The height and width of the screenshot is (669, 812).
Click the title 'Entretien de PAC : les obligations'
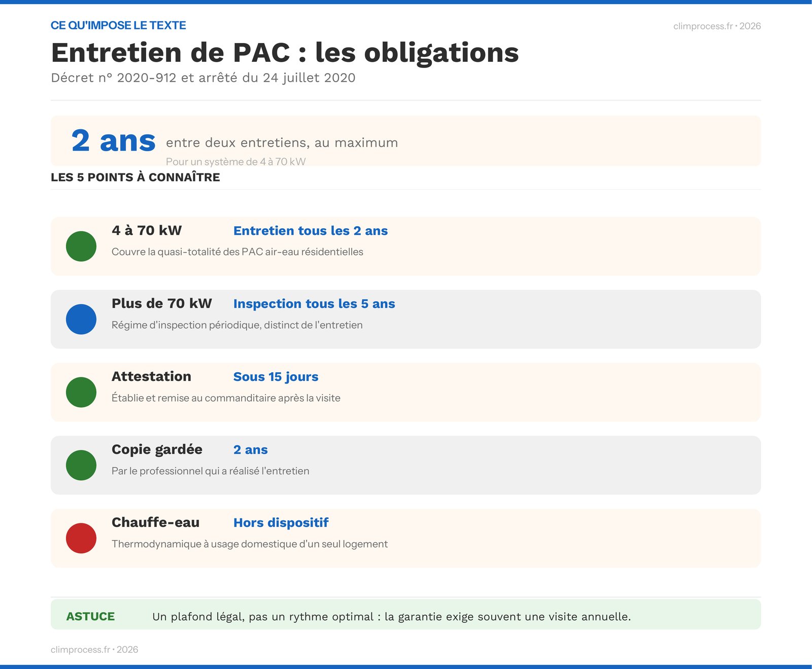click(285, 52)
